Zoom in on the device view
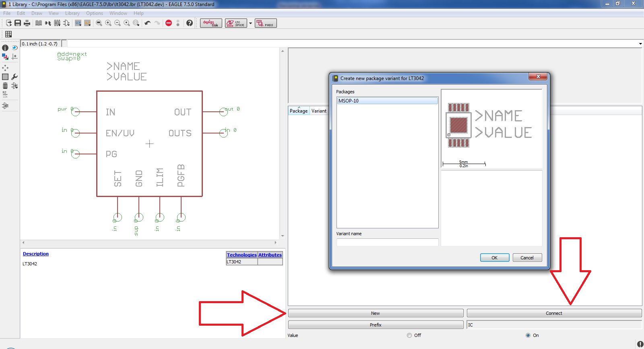 (108, 23)
